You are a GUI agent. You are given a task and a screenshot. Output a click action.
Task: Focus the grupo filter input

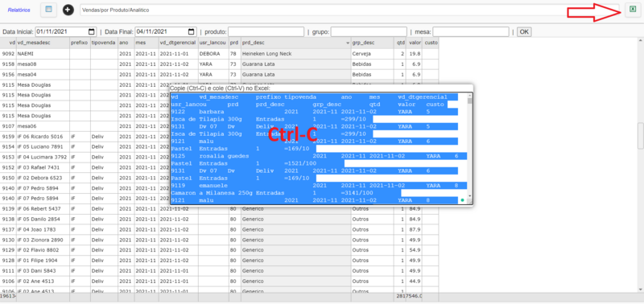click(369, 31)
